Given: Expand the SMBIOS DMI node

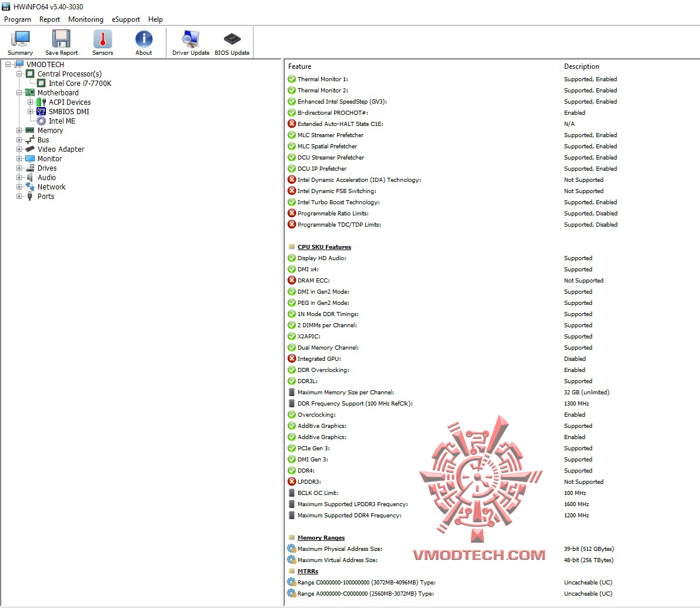Looking at the screenshot, I should [30, 112].
